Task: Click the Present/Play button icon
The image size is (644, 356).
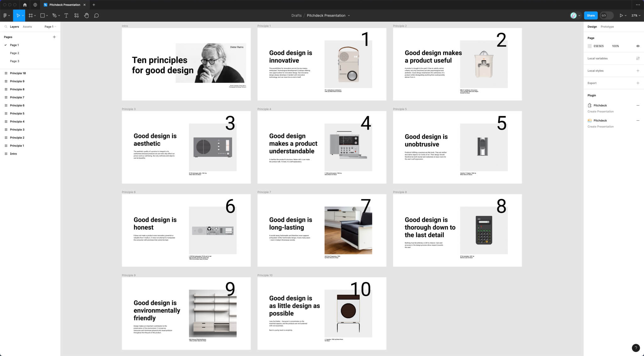Action: (621, 15)
